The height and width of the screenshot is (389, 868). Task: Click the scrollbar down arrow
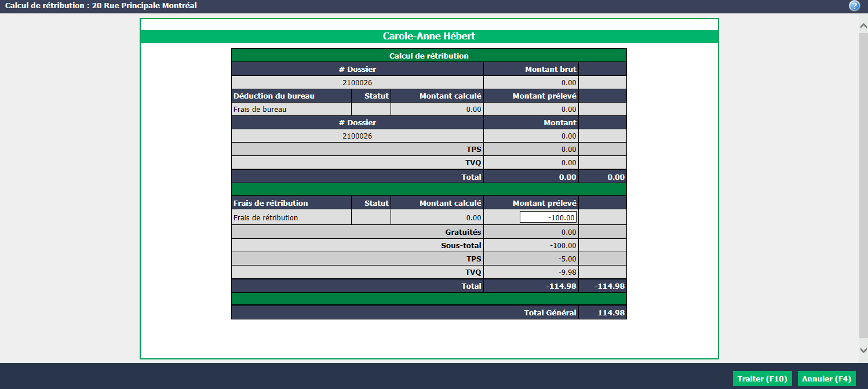pyautogui.click(x=863, y=350)
